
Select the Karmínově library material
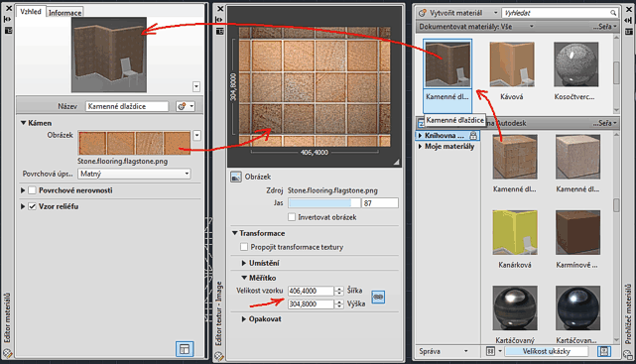577,232
